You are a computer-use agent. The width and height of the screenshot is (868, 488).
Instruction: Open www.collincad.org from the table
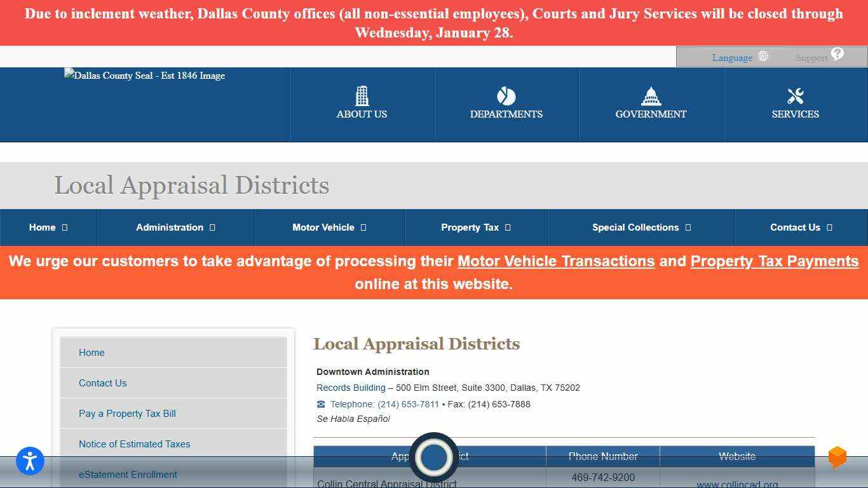(x=737, y=484)
